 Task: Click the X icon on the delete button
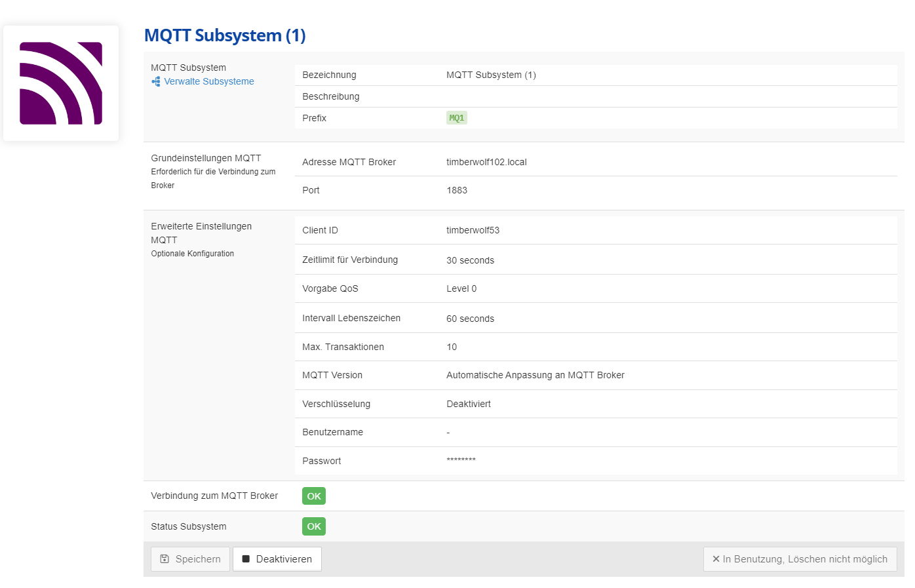tap(716, 559)
